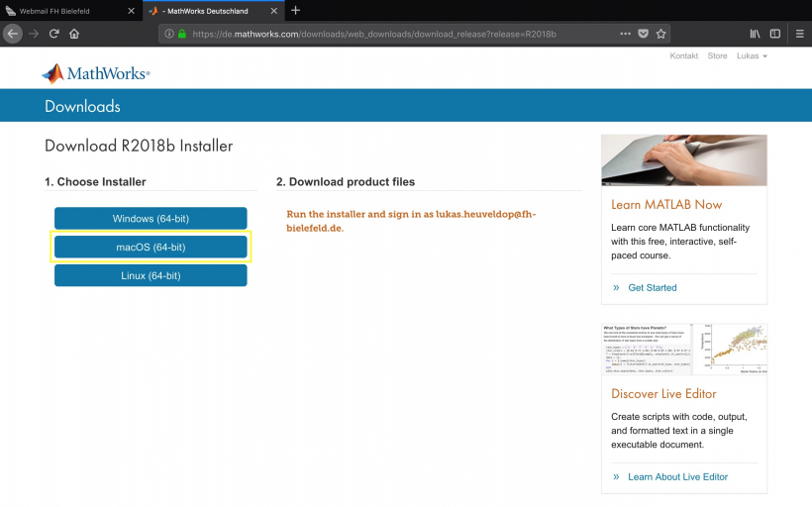This screenshot has height=507, width=812.
Task: Open the Firefox hamburger menu
Action: 799,33
